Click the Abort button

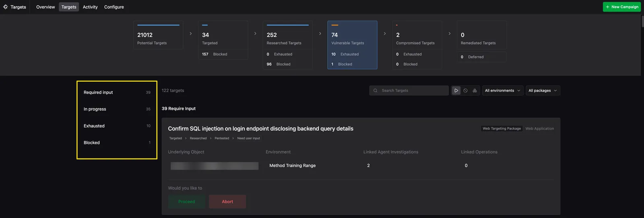coord(227,201)
